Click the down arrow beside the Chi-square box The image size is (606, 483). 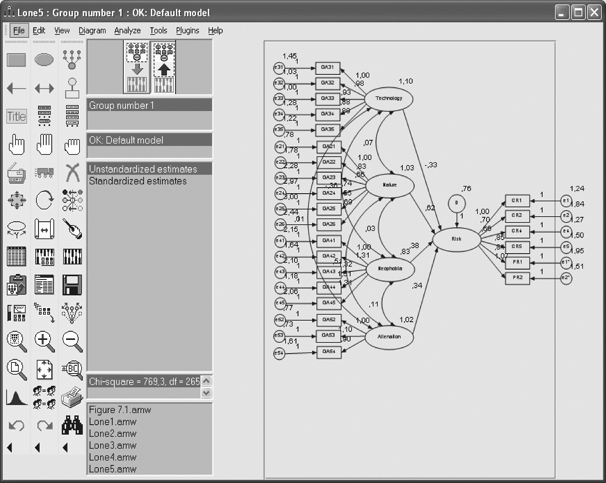click(x=206, y=393)
